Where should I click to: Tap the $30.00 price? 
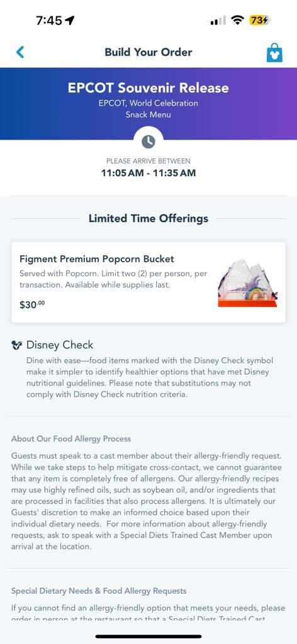pyautogui.click(x=33, y=305)
